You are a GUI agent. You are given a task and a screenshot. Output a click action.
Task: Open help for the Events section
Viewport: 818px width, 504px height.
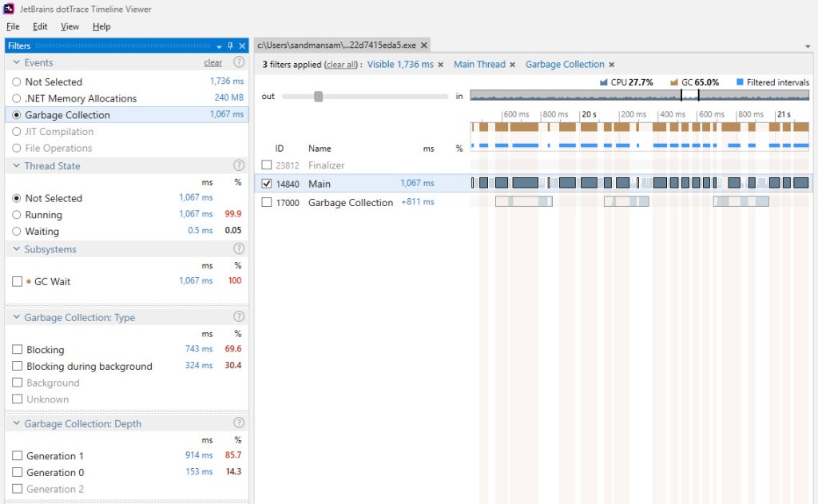pos(238,62)
